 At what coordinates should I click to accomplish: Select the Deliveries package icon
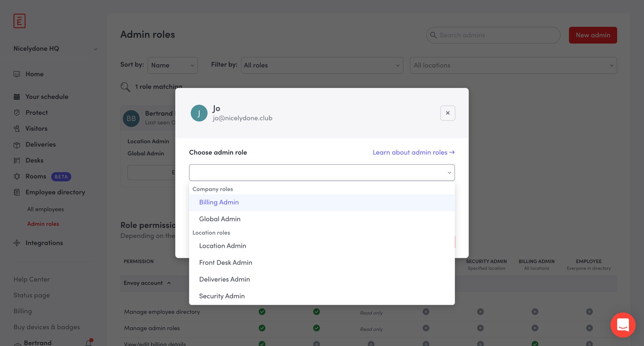click(x=17, y=144)
